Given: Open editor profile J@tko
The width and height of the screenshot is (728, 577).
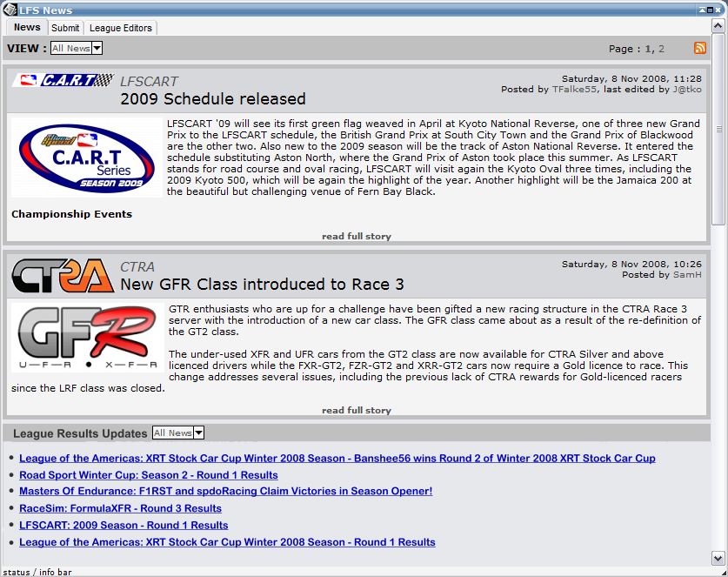Looking at the screenshot, I should pyautogui.click(x=687, y=89).
